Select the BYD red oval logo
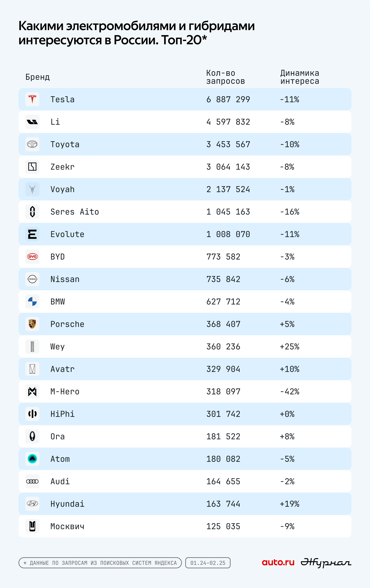Image resolution: width=370 pixels, height=588 pixels. click(x=32, y=257)
